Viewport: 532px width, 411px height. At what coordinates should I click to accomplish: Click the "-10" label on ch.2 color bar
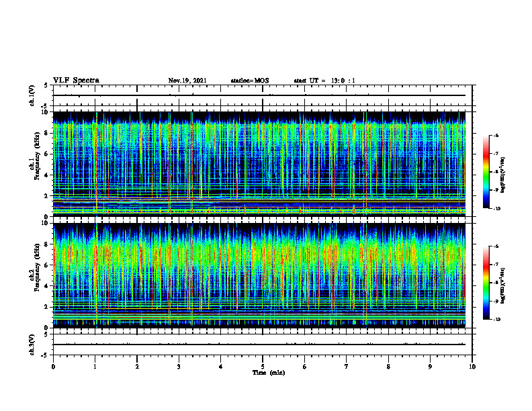coord(496,320)
